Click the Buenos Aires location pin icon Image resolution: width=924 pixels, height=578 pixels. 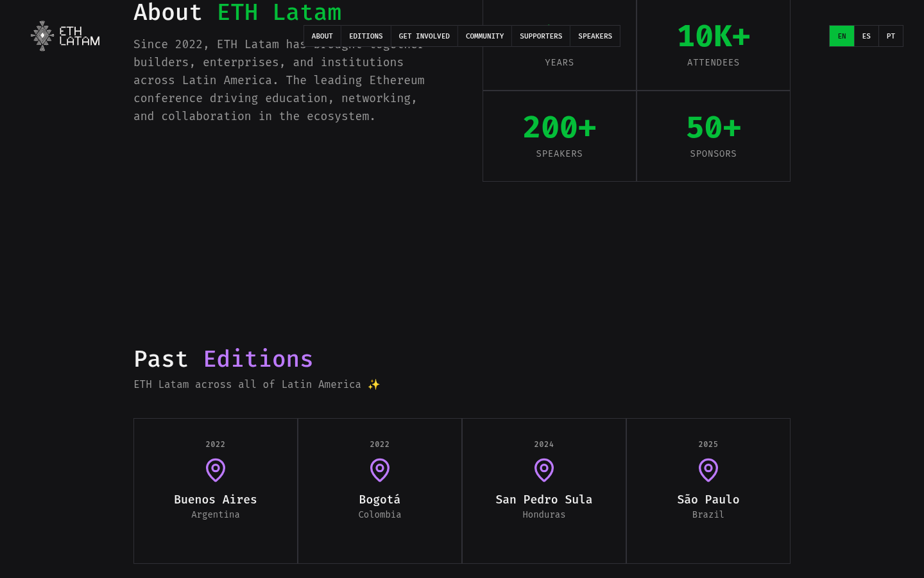coord(216,470)
